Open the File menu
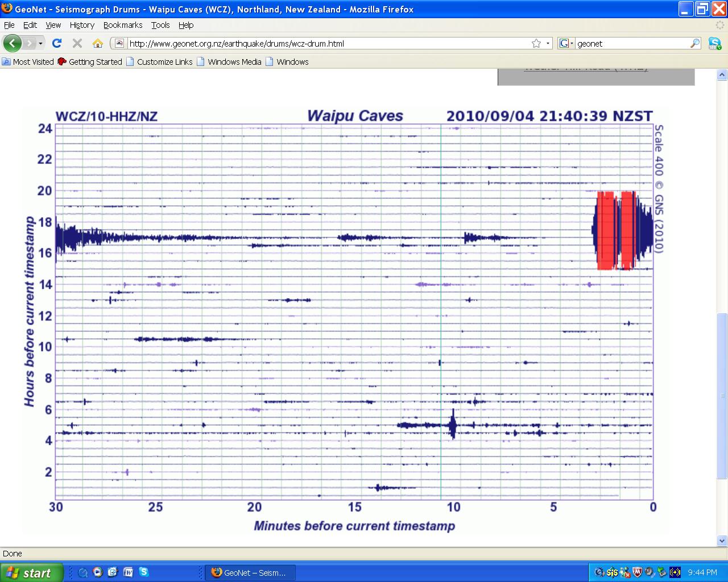Viewport: 728px width, 582px height. click(x=9, y=25)
